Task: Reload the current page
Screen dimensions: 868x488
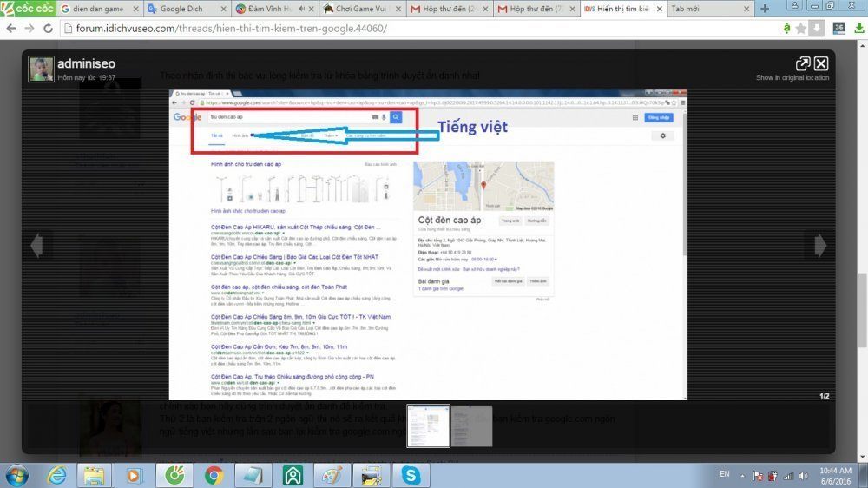Action: point(48,29)
